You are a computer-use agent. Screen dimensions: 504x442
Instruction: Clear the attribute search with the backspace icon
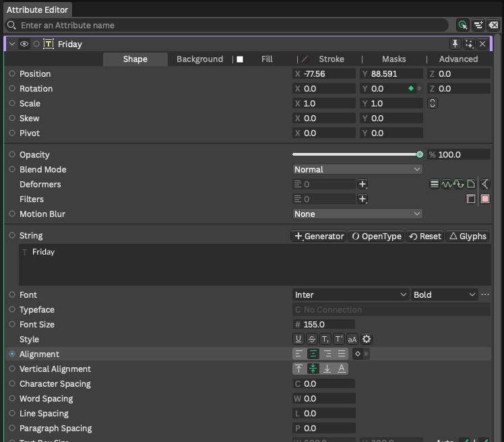493,25
